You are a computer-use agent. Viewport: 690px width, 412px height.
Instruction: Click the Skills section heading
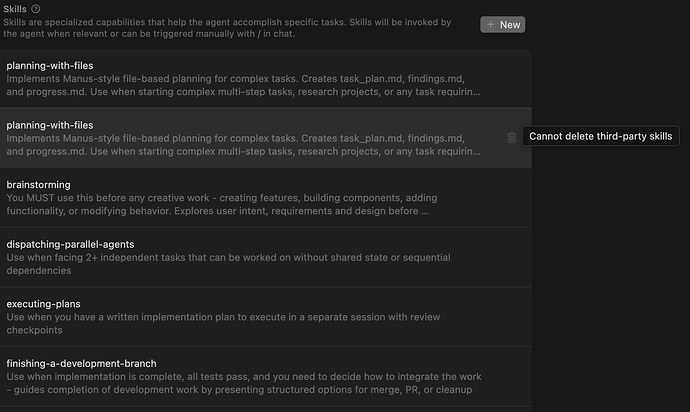click(x=15, y=9)
